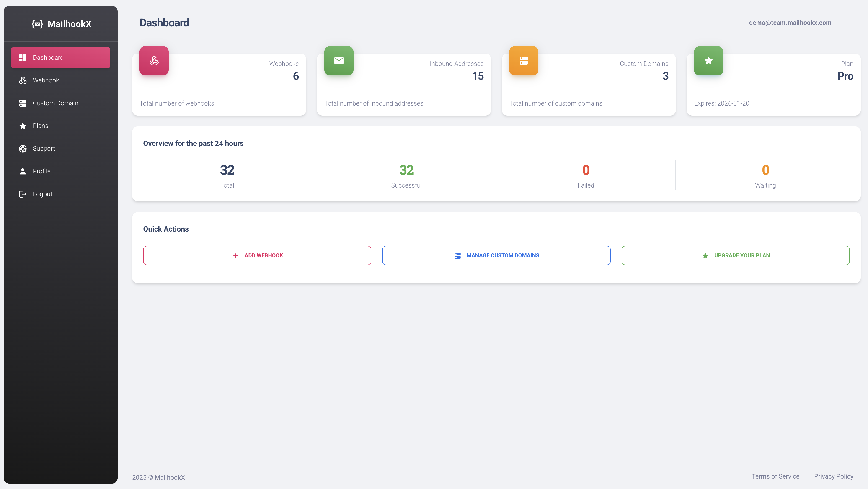
Task: Click the Logout arrow icon in sidebar
Action: pyautogui.click(x=23, y=194)
